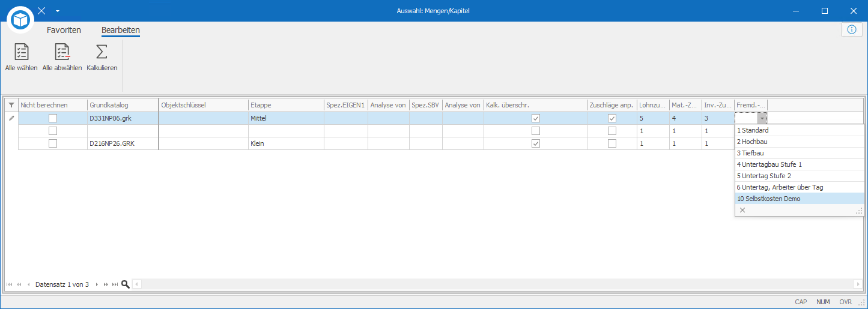Screen dimensions: 868x309
Task: Click the X icon in the quick access bar
Action: [x=41, y=11]
